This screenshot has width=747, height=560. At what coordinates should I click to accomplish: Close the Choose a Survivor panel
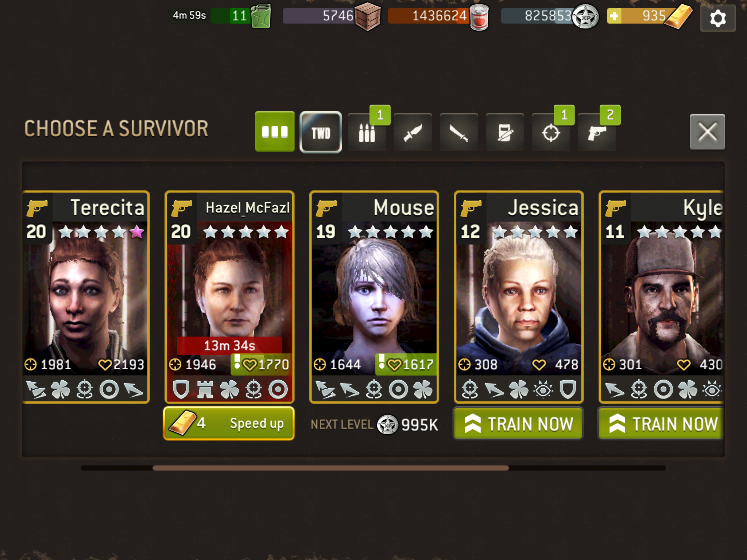(x=707, y=132)
